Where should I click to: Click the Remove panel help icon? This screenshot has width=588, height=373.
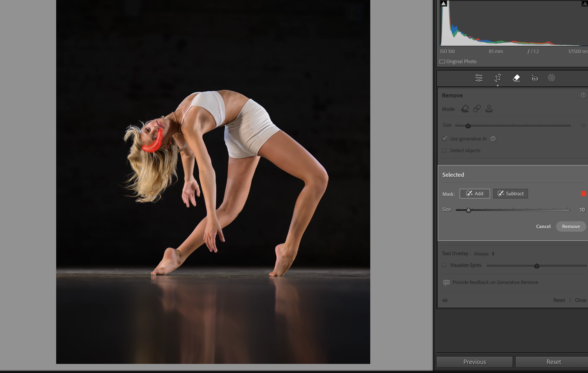click(x=583, y=95)
